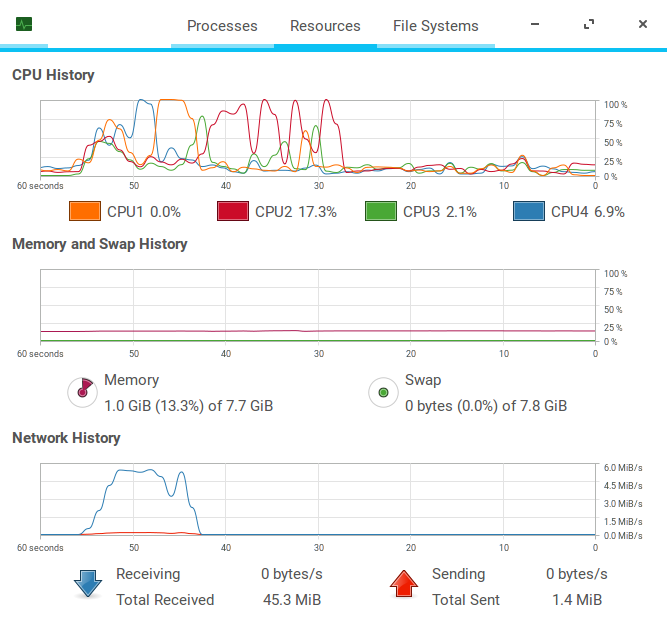Minimize the System Monitor window
667x621 pixels.
[535, 24]
